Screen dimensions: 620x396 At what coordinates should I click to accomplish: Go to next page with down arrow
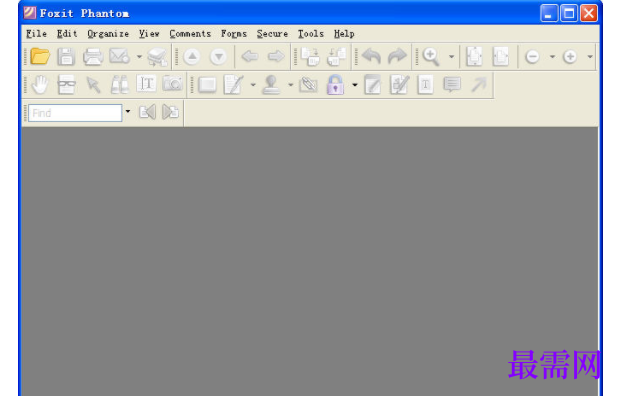(218, 57)
